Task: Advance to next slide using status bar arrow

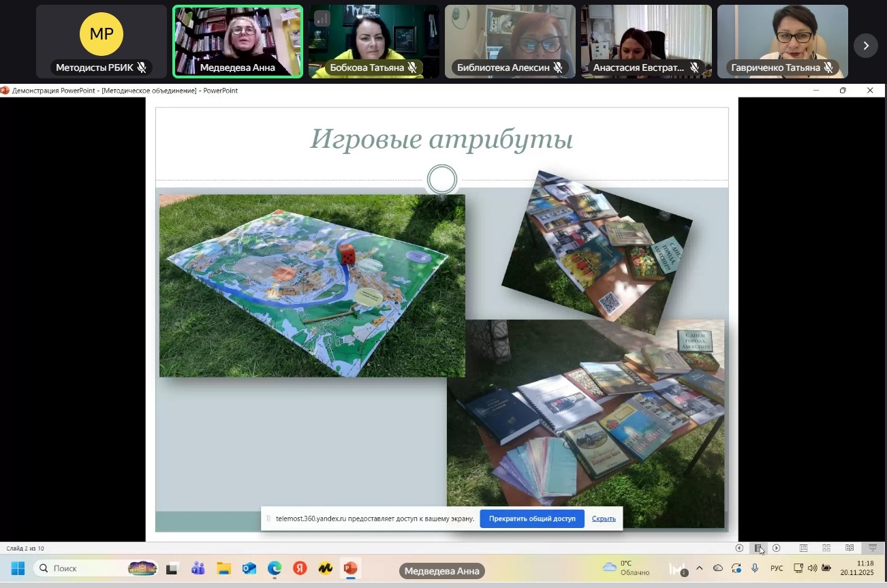Action: coord(776,548)
